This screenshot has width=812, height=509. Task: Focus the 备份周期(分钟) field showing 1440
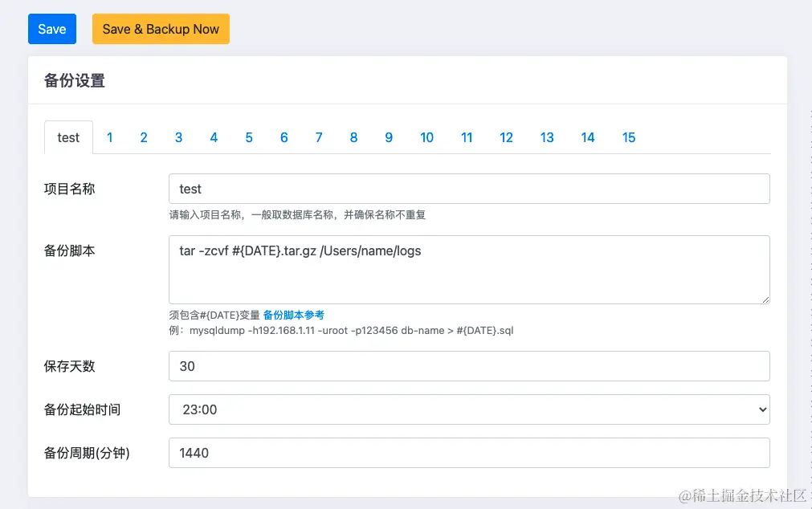[469, 453]
